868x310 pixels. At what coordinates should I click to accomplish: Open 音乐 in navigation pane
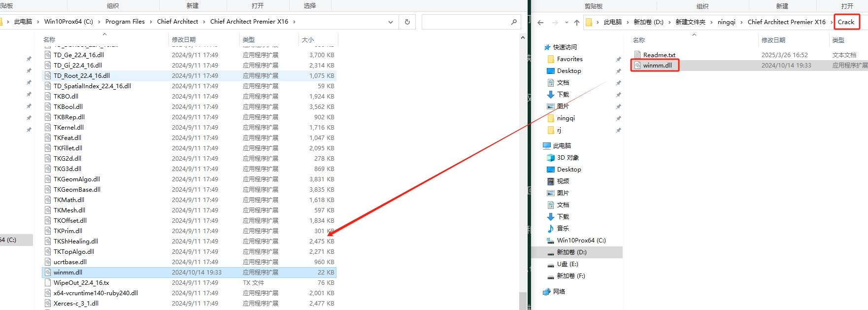coord(558,229)
